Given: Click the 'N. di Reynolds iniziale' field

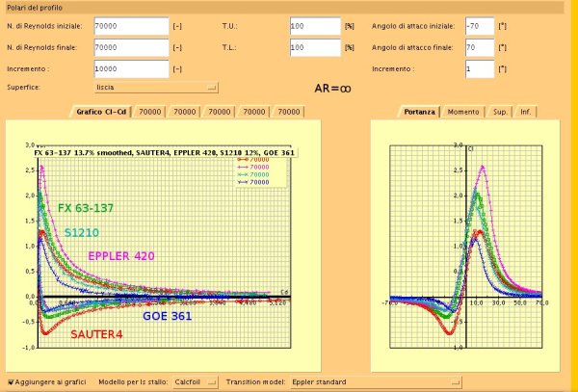Looking at the screenshot, I should click(x=131, y=26).
